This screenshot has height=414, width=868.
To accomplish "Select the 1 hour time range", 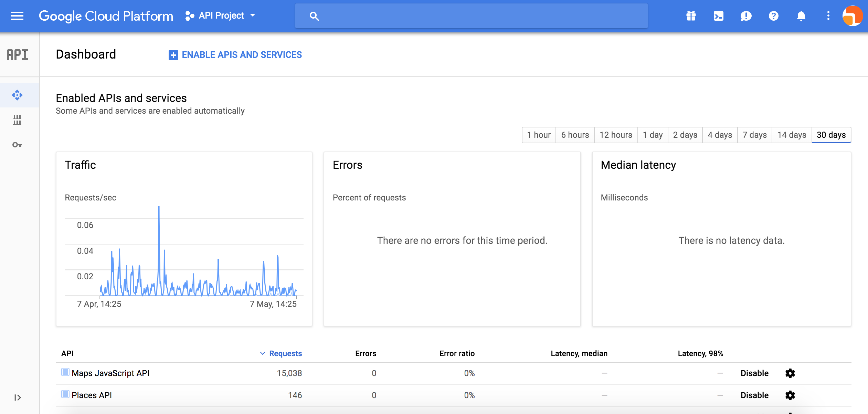I will 539,135.
